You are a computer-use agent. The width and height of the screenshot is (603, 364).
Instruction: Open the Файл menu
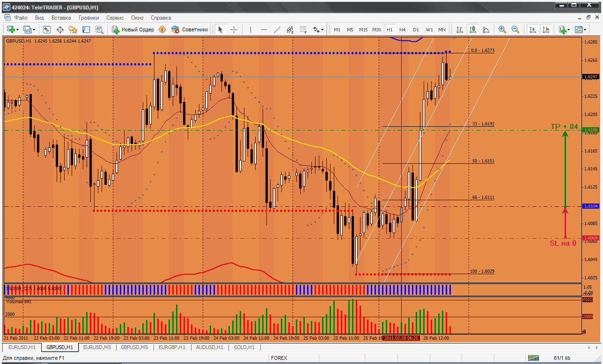[21, 18]
